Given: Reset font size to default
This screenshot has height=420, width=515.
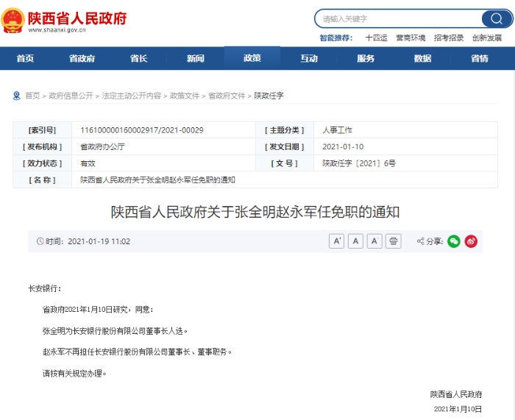Looking at the screenshot, I should pyautogui.click(x=355, y=241).
